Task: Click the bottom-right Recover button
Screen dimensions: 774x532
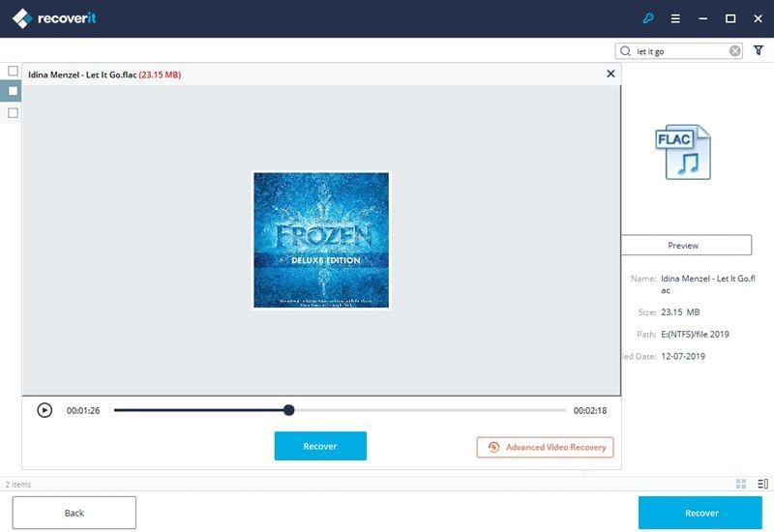Action: pyautogui.click(x=700, y=513)
